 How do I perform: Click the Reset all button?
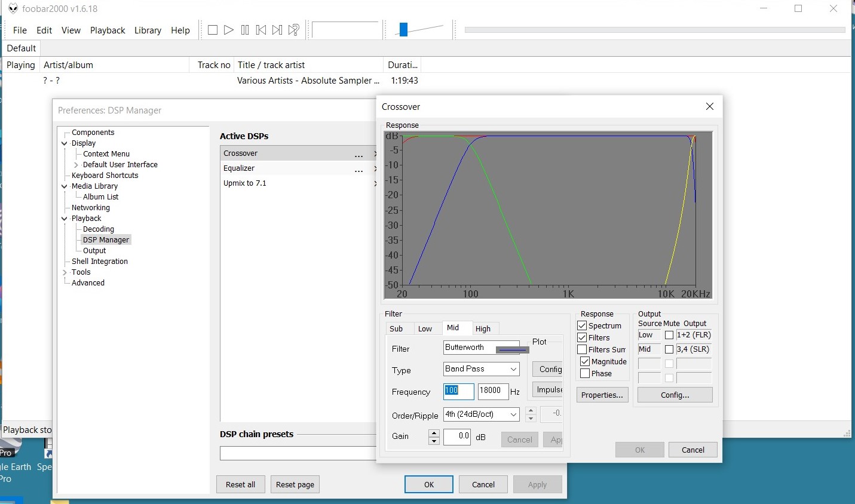click(240, 484)
